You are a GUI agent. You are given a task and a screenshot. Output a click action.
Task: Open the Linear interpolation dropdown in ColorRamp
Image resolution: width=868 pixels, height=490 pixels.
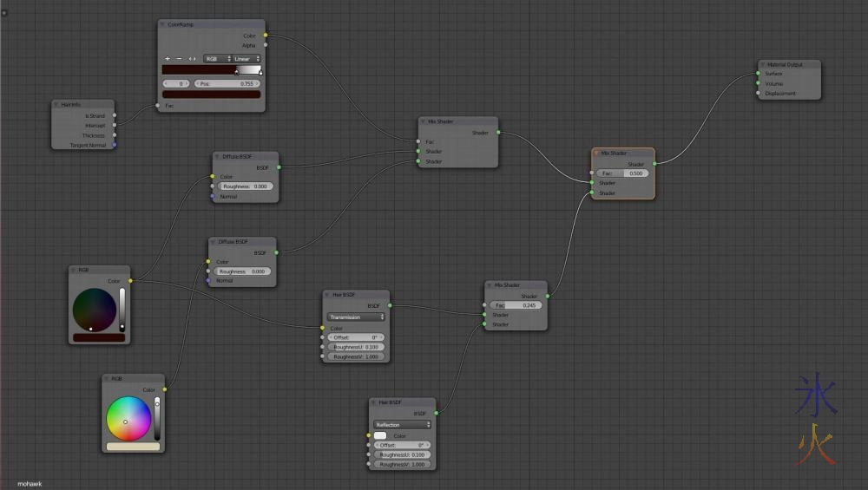tap(247, 59)
